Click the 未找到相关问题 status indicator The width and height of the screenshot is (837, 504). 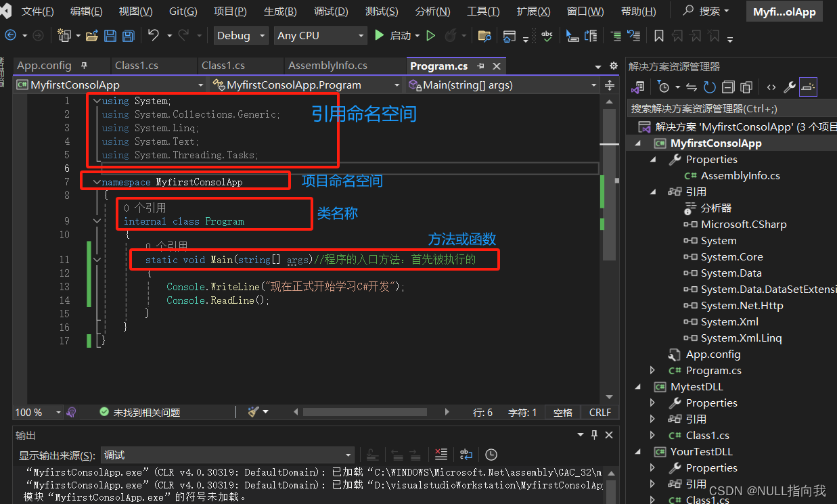tap(139, 412)
